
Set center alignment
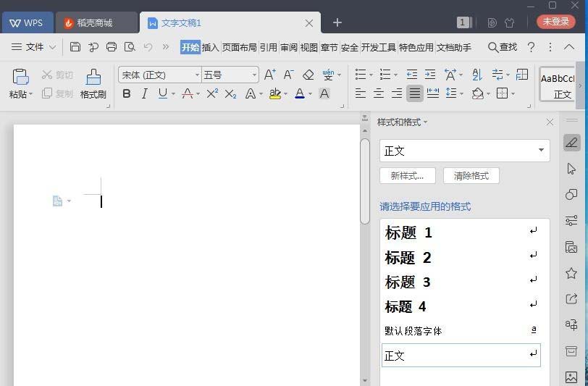[x=379, y=93]
